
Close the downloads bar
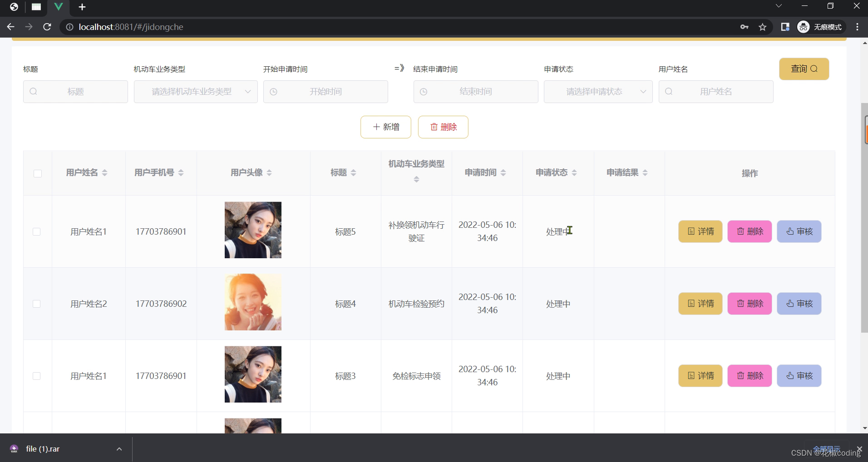pos(859,449)
